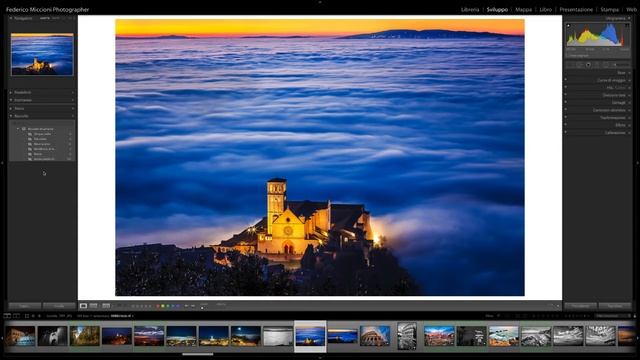Toggle the Dettagli panel switch

tap(566, 102)
